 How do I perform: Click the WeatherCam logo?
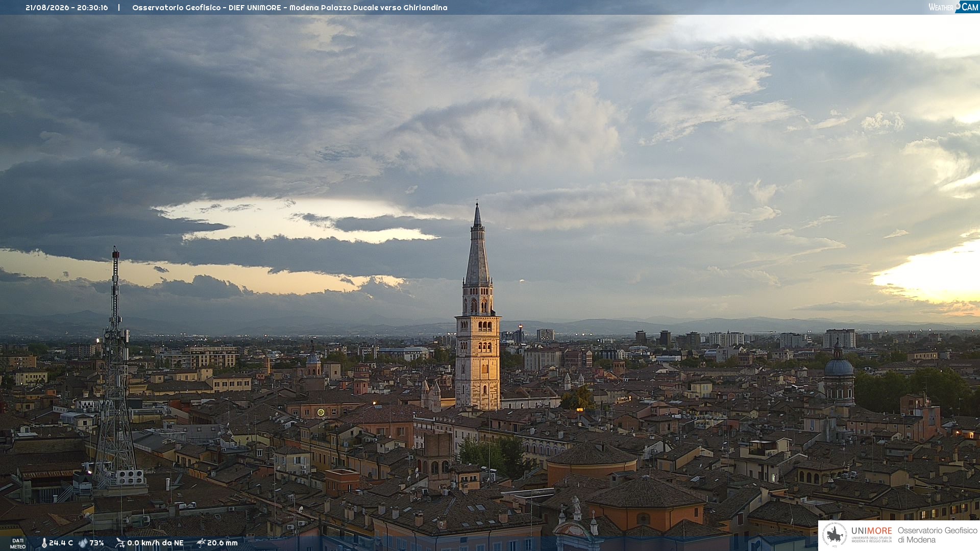953,7
